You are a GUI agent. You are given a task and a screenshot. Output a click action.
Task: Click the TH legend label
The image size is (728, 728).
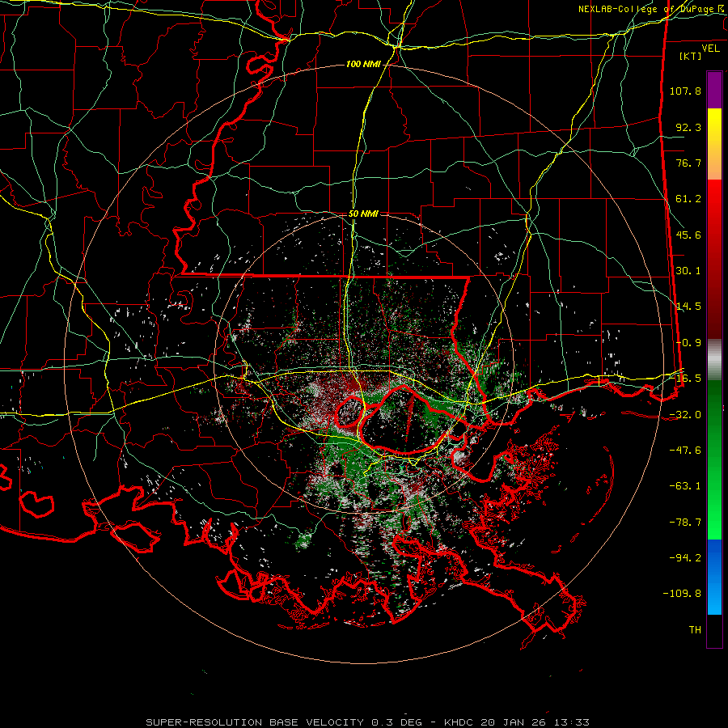tap(695, 630)
